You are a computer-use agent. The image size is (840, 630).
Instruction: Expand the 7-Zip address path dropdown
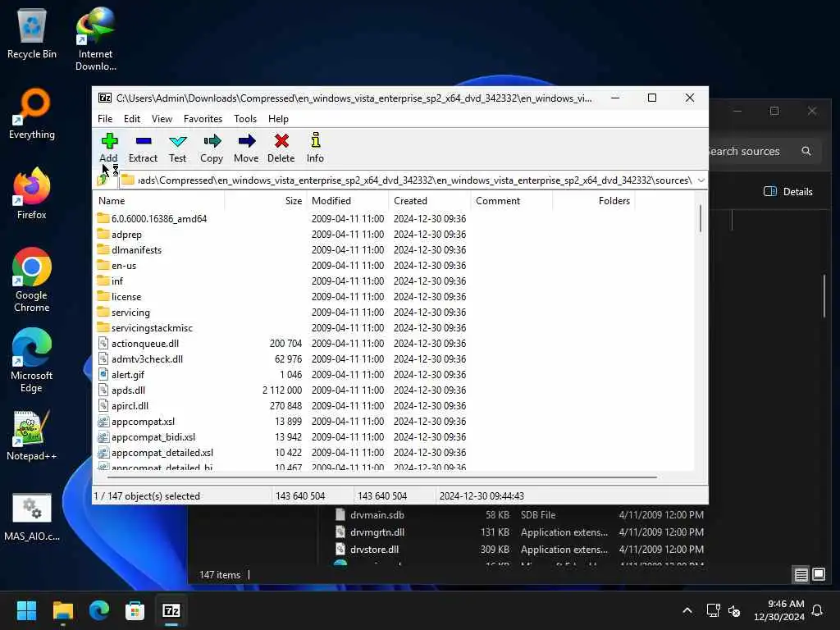701,180
